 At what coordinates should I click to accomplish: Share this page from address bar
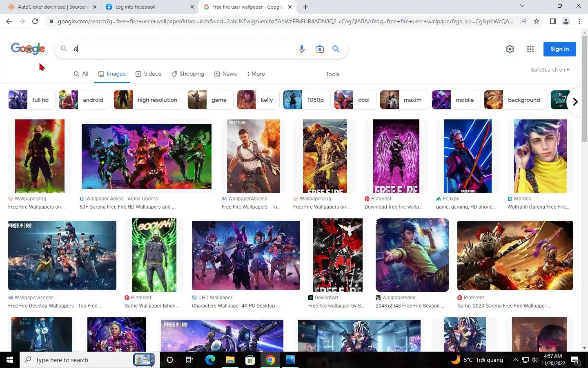point(523,21)
